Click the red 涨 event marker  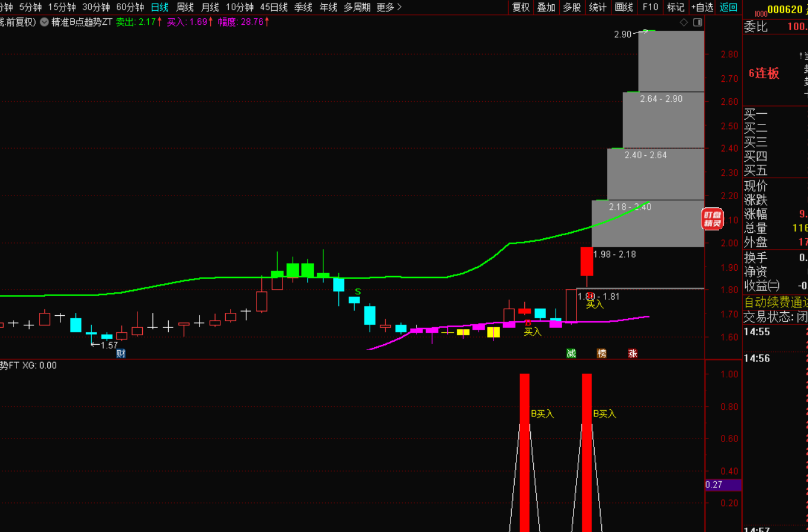coord(633,353)
